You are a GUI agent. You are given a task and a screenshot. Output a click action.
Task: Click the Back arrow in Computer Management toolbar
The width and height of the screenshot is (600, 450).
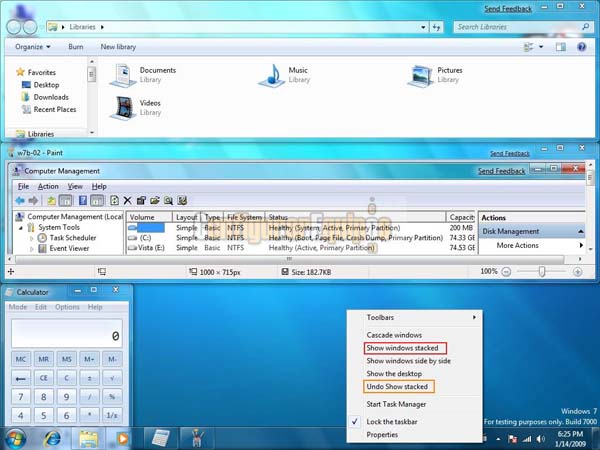click(20, 200)
